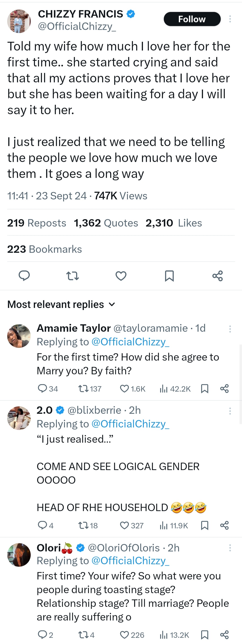Reply to Chizzy Francis's main post
The width and height of the screenshot is (242, 644).
24,276
